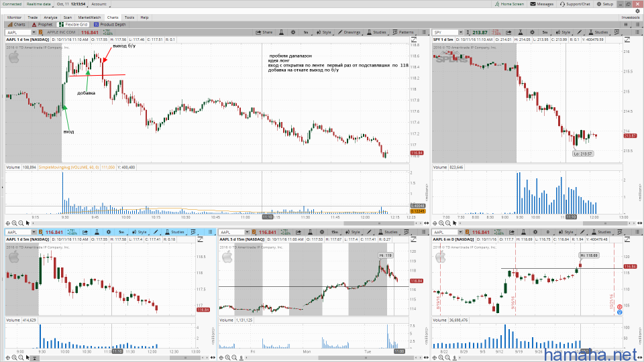Click the flask icon on AAPL 1m chart toolbar
644x362 pixels.
click(x=281, y=32)
